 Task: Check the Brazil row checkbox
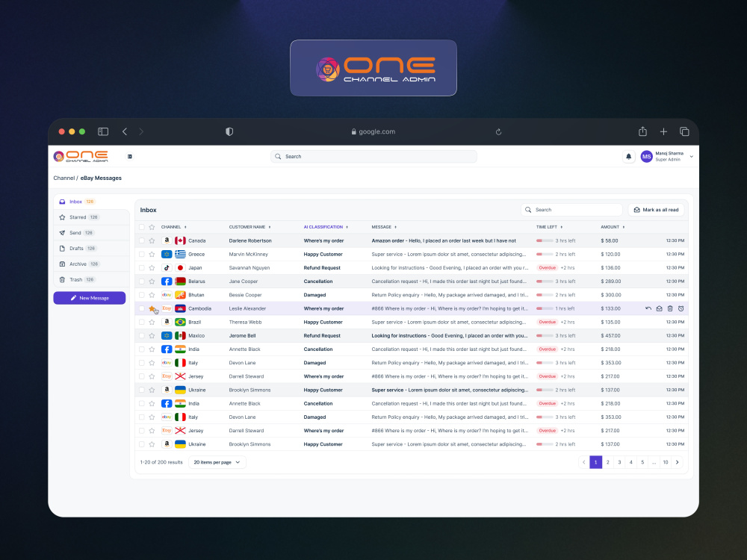(142, 323)
